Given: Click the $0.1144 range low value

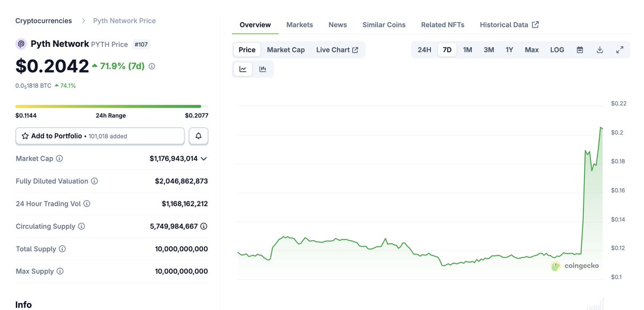Looking at the screenshot, I should point(26,116).
